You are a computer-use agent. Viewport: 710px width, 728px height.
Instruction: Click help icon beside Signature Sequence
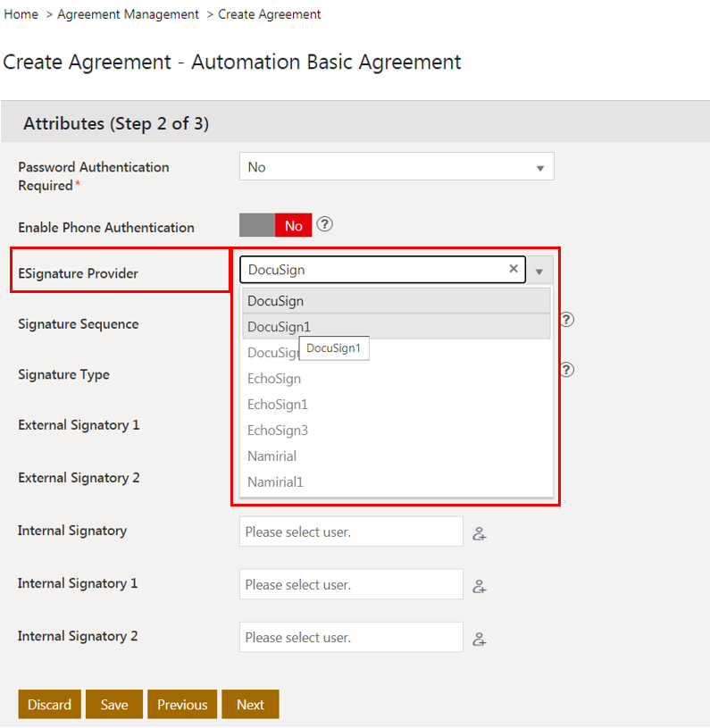pyautogui.click(x=566, y=320)
